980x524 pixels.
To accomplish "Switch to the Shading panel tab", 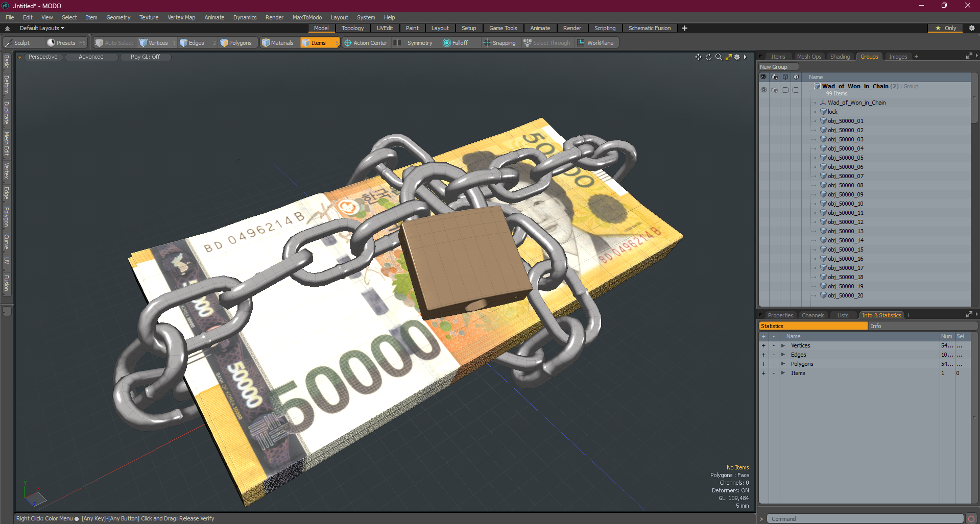I will (840, 57).
